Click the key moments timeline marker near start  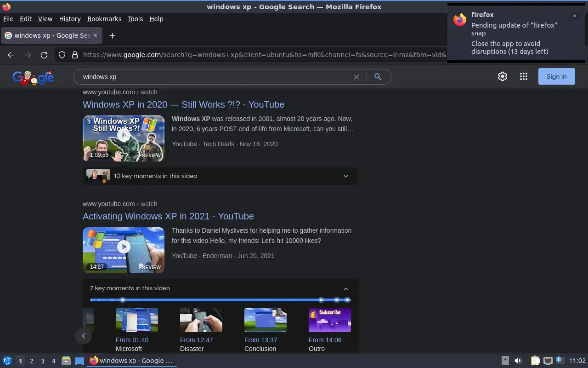click(x=123, y=300)
